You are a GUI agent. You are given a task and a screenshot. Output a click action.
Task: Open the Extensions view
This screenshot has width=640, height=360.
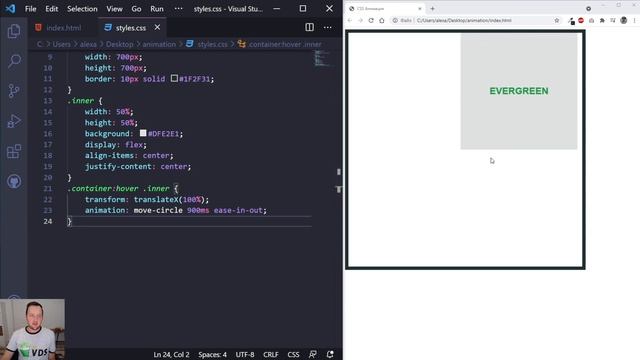coord(14,151)
